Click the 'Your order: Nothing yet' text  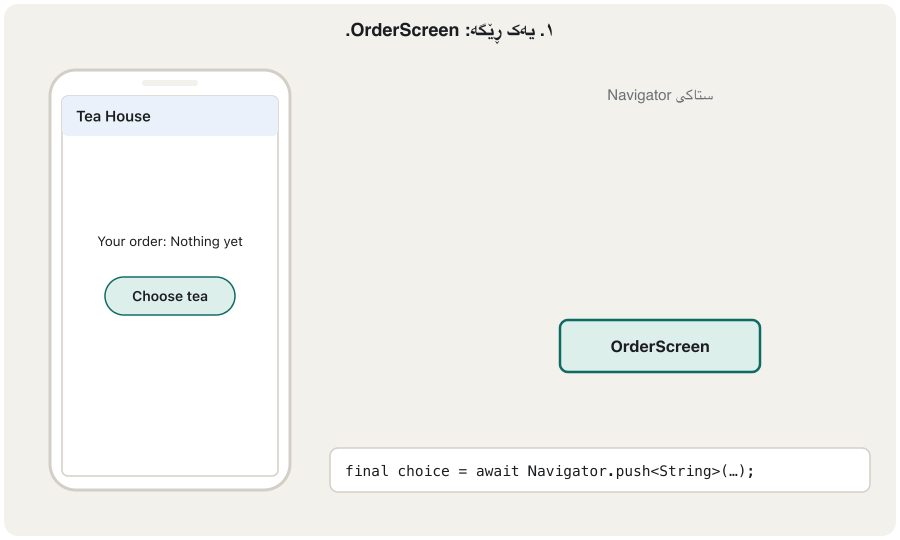[170, 242]
